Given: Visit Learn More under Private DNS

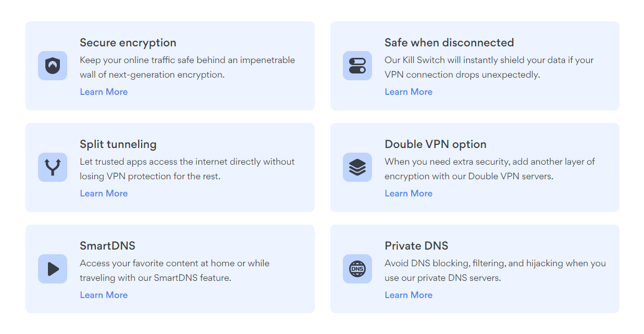Looking at the screenshot, I should click(x=408, y=295).
